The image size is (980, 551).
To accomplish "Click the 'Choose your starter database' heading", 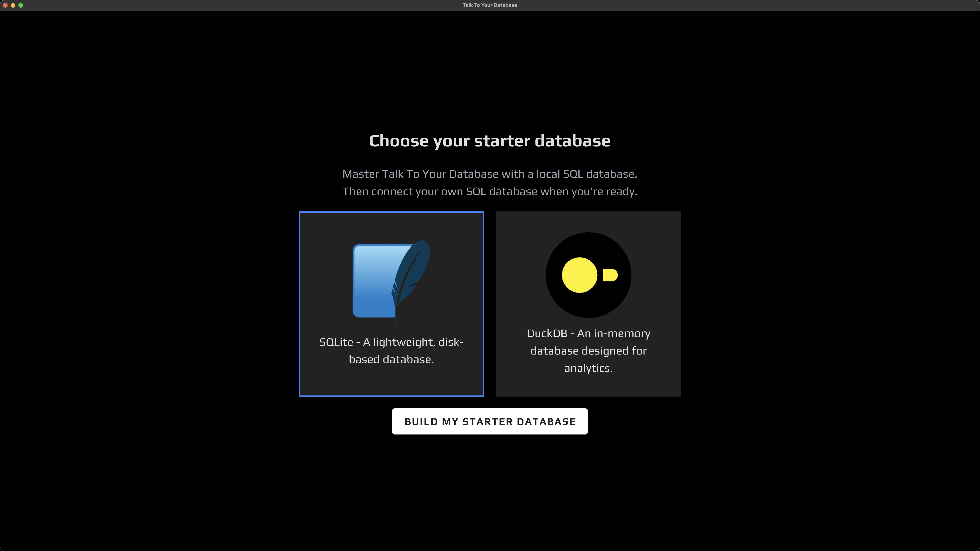I will [x=490, y=141].
